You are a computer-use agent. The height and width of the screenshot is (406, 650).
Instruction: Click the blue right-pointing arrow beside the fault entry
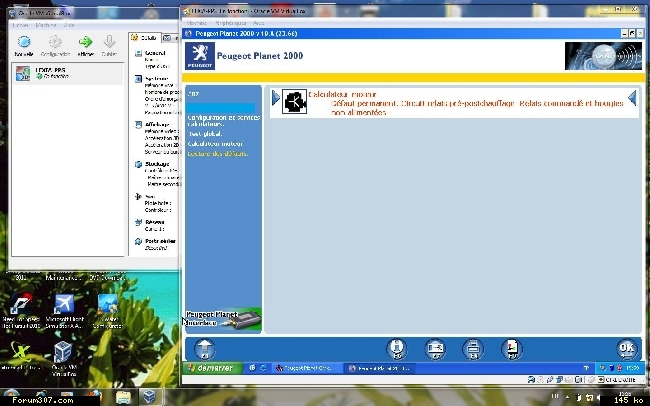tap(276, 98)
